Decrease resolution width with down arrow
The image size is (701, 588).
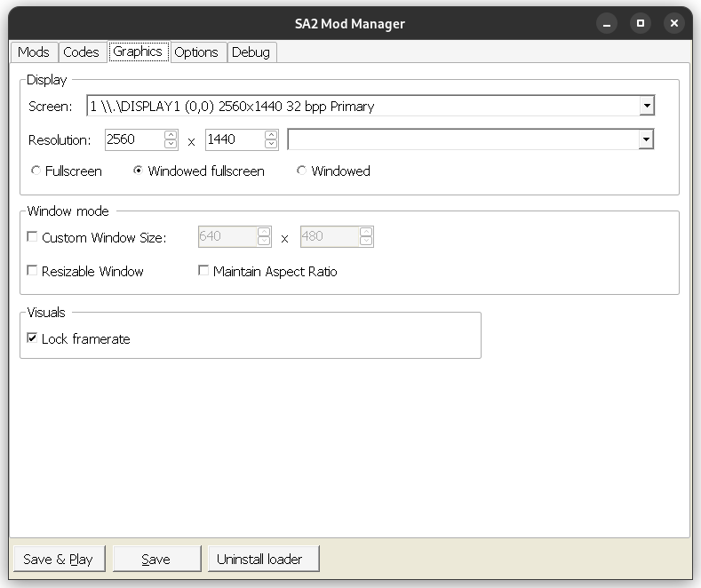tap(171, 144)
